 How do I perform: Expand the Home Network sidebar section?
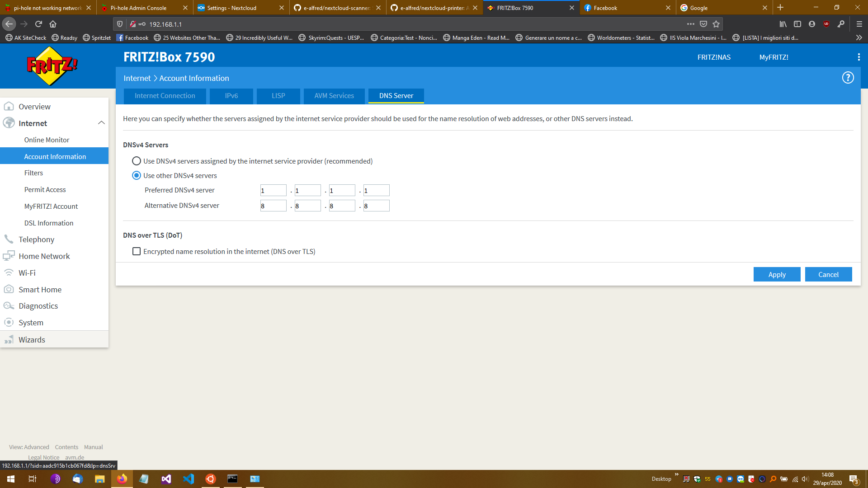[x=44, y=256]
